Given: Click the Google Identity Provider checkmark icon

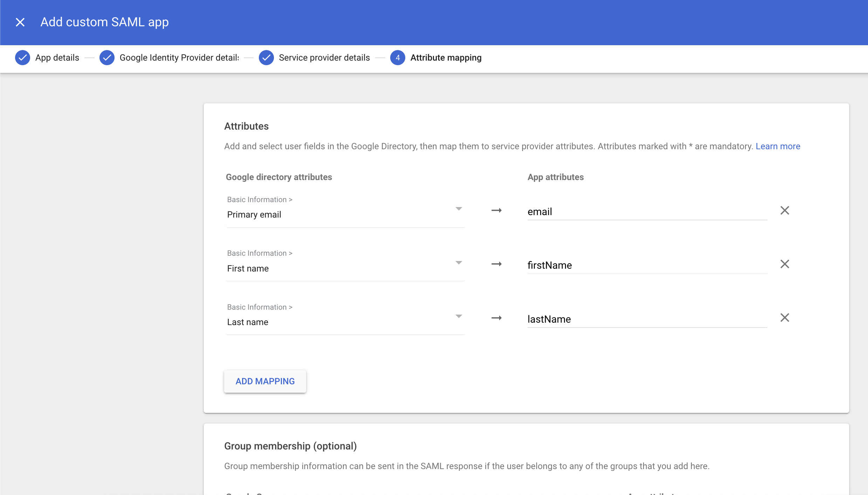Looking at the screenshot, I should (107, 58).
